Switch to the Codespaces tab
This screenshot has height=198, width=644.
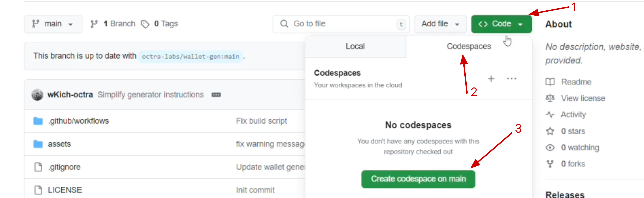coord(469,46)
